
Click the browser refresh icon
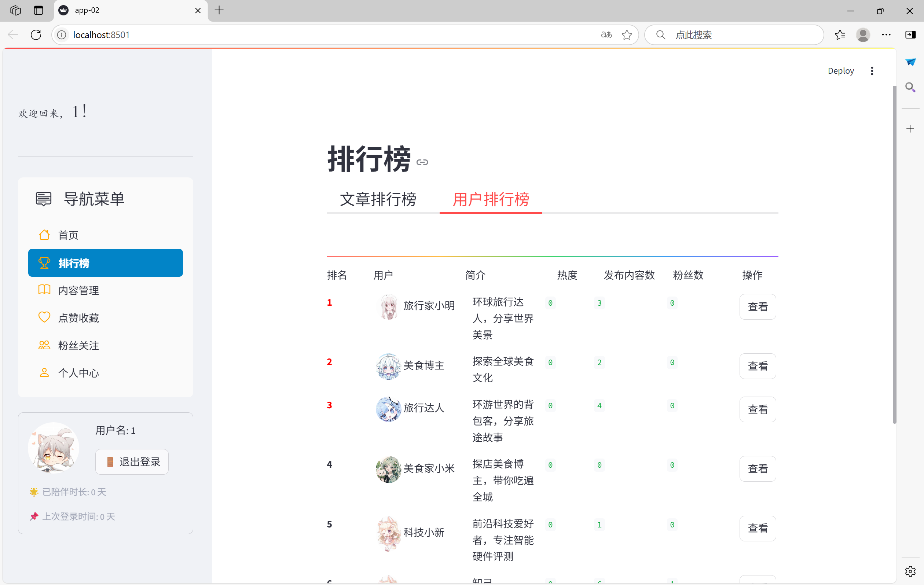36,35
